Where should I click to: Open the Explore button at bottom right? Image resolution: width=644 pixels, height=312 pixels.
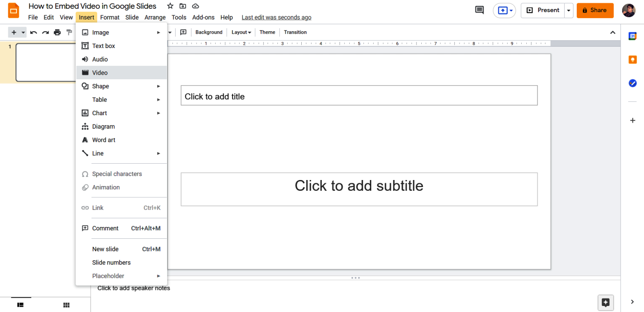tap(606, 302)
